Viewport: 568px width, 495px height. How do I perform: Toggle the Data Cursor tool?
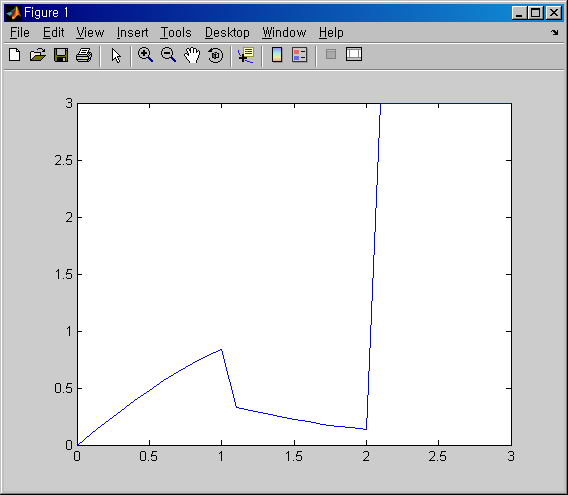(x=246, y=55)
